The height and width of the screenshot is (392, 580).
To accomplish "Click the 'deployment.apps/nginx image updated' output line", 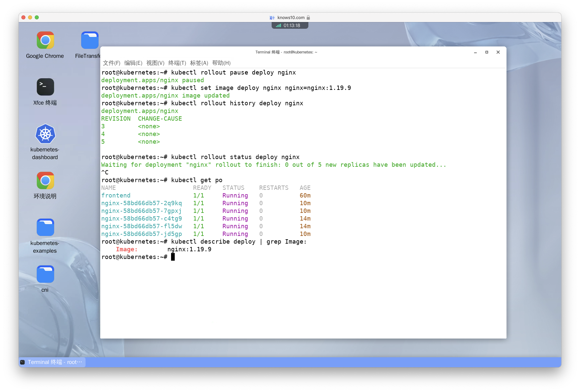I will coord(165,96).
